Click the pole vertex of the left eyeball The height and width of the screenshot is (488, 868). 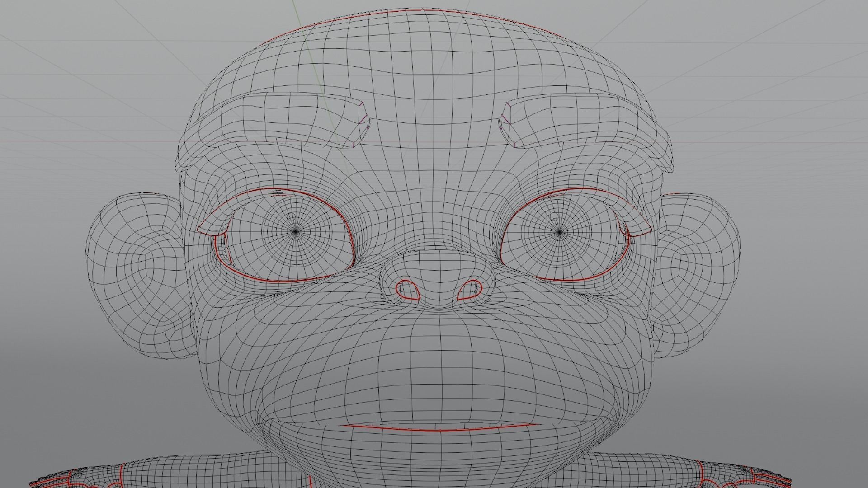[x=296, y=231]
